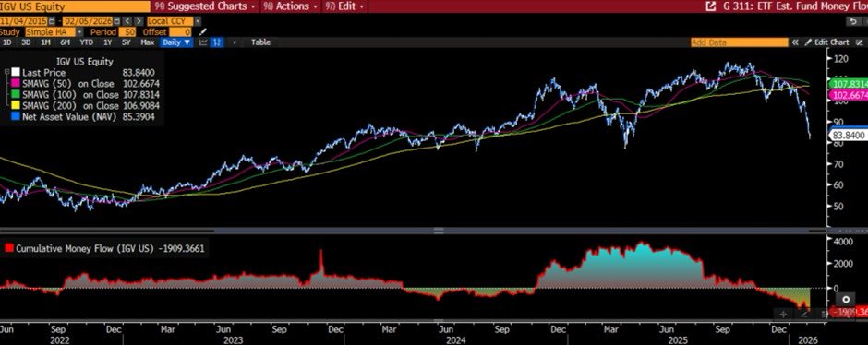Click the IGV US Equity security field
868x345 pixels.
tap(75, 6)
